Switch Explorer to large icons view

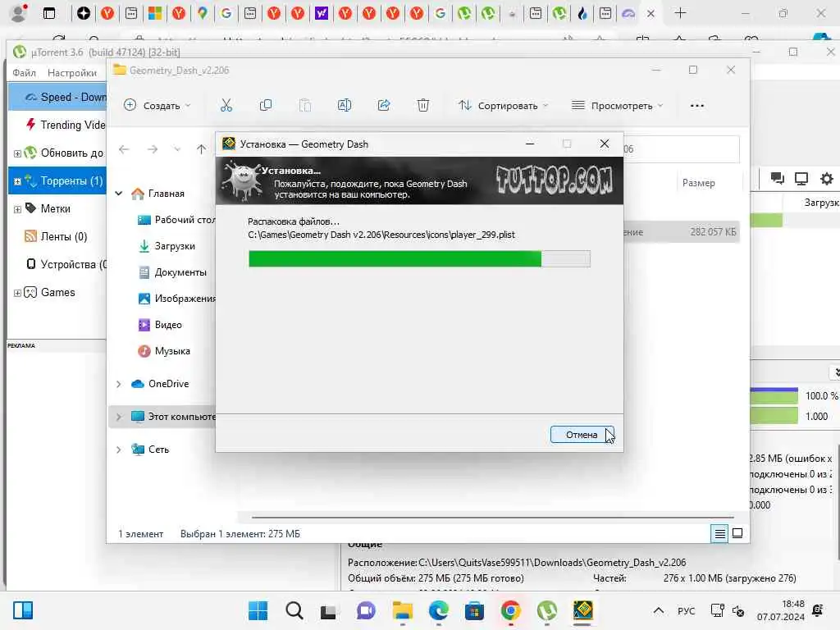click(737, 533)
